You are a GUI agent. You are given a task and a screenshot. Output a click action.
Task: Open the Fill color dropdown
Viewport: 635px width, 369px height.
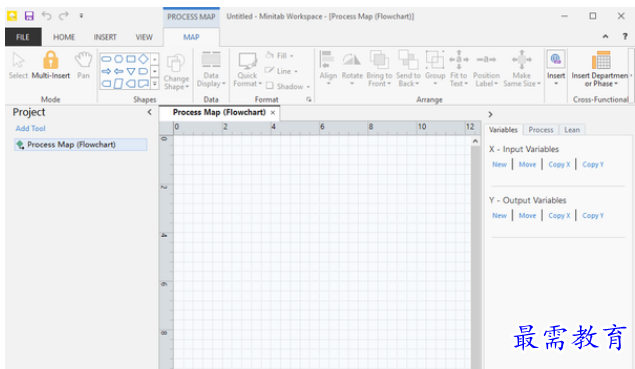point(279,55)
